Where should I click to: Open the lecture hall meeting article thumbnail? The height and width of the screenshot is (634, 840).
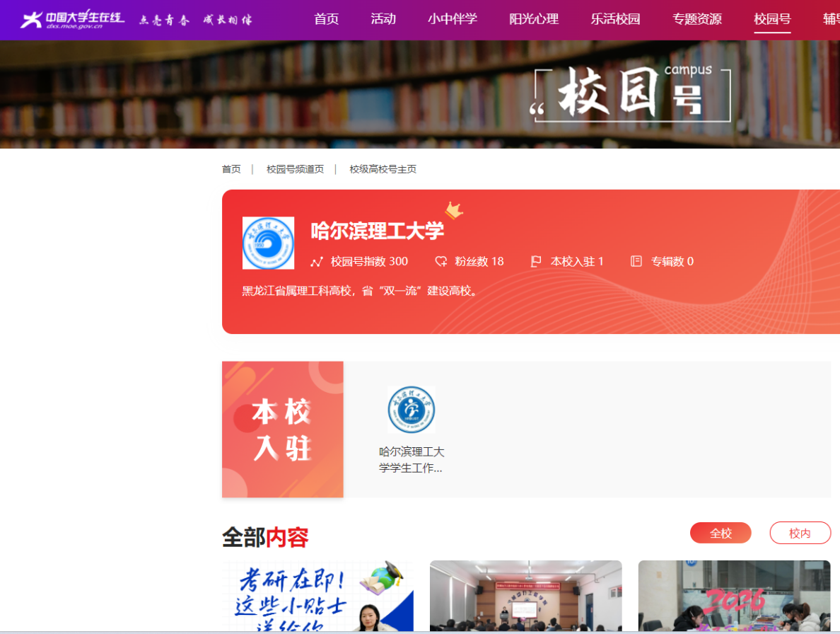(x=525, y=596)
